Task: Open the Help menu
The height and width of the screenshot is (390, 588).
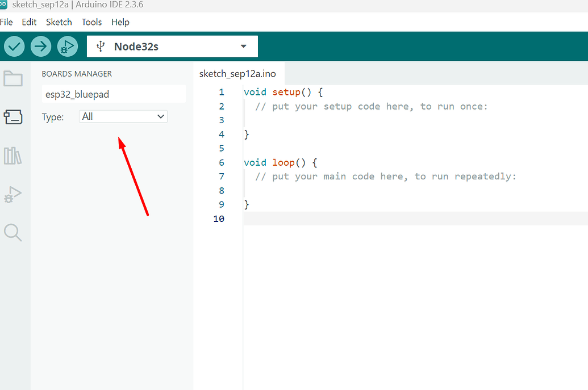Action: tap(120, 22)
